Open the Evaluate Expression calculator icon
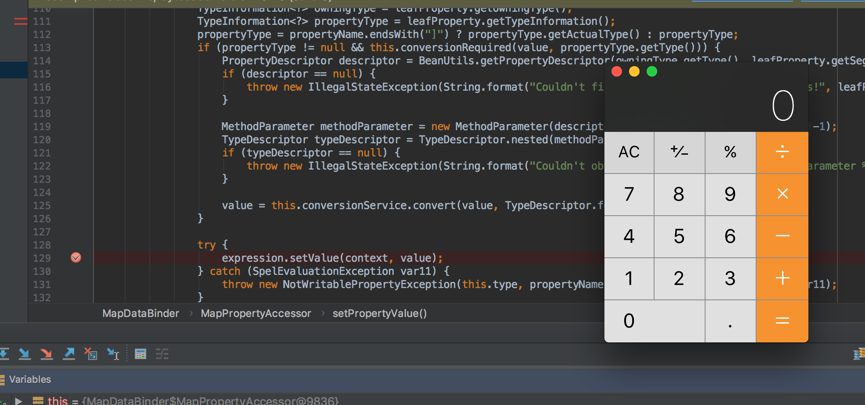This screenshot has height=405, width=865. pos(141,354)
